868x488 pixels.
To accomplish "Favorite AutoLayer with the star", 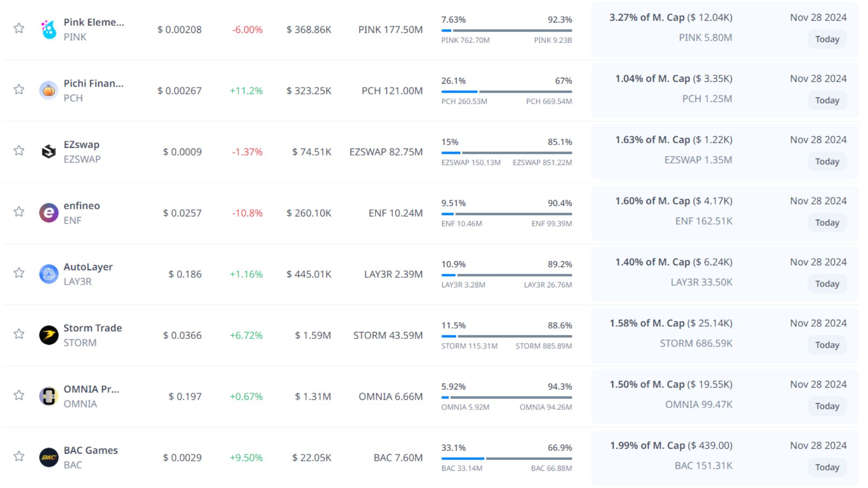I will 19,273.
